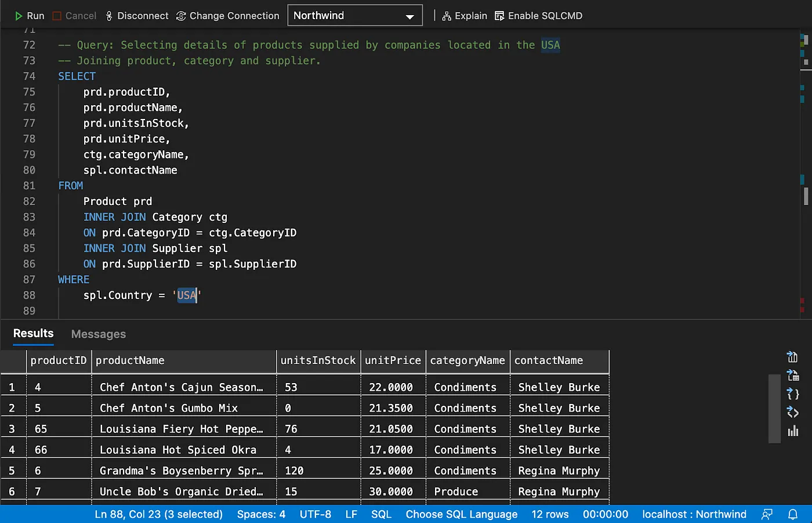The width and height of the screenshot is (812, 523).
Task: Click Product prd on line 82
Action: pos(118,201)
